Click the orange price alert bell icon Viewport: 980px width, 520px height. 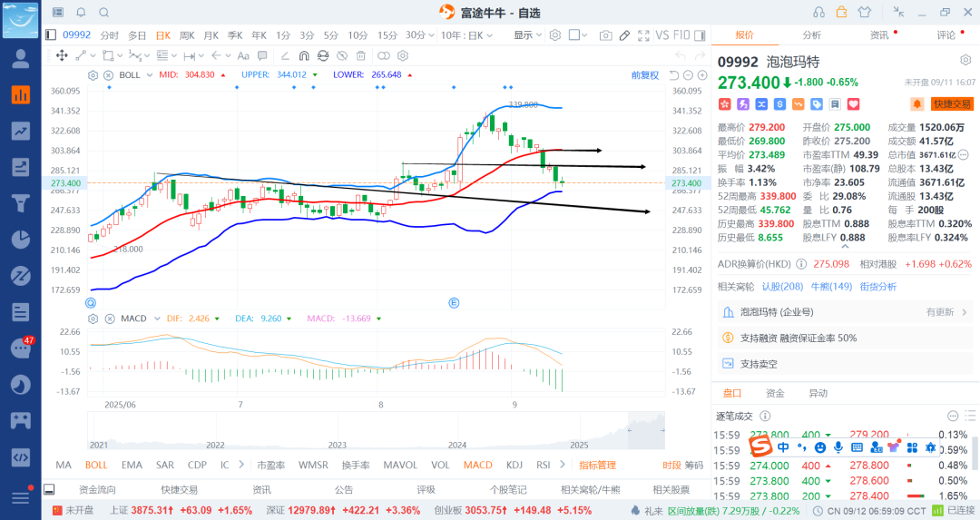point(916,103)
